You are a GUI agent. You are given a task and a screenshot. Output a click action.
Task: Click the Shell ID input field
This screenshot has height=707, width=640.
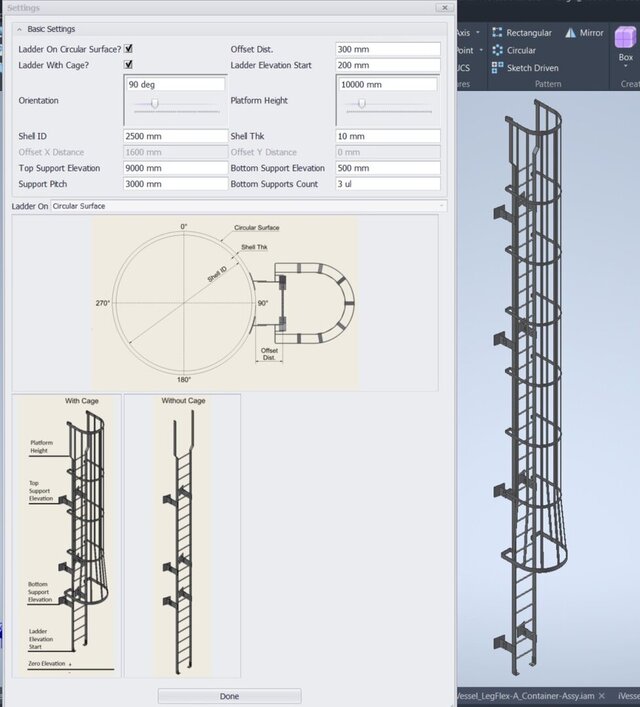[x=176, y=136]
